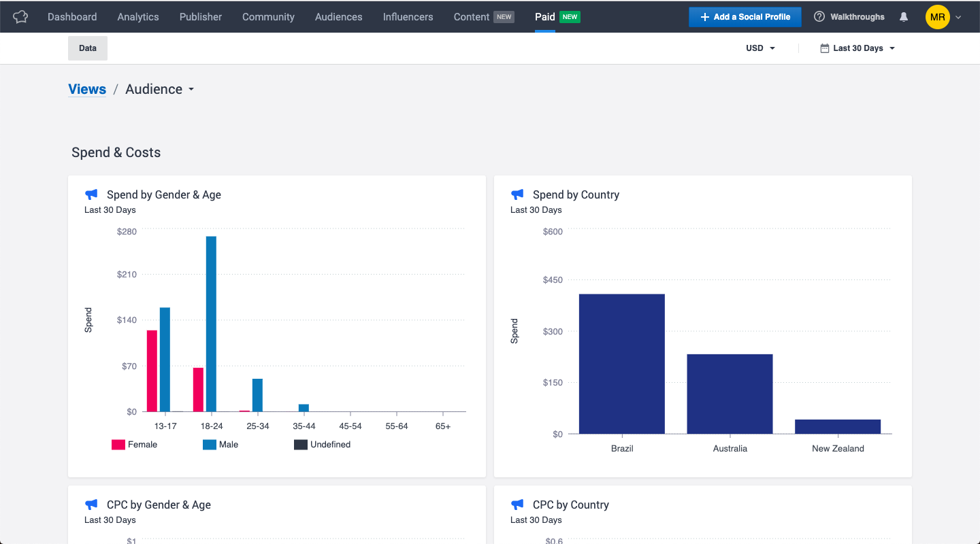
Task: Follow the Views breadcrumb link
Action: tap(87, 90)
